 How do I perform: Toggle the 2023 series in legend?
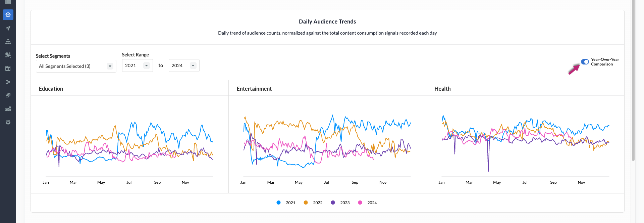(344, 203)
